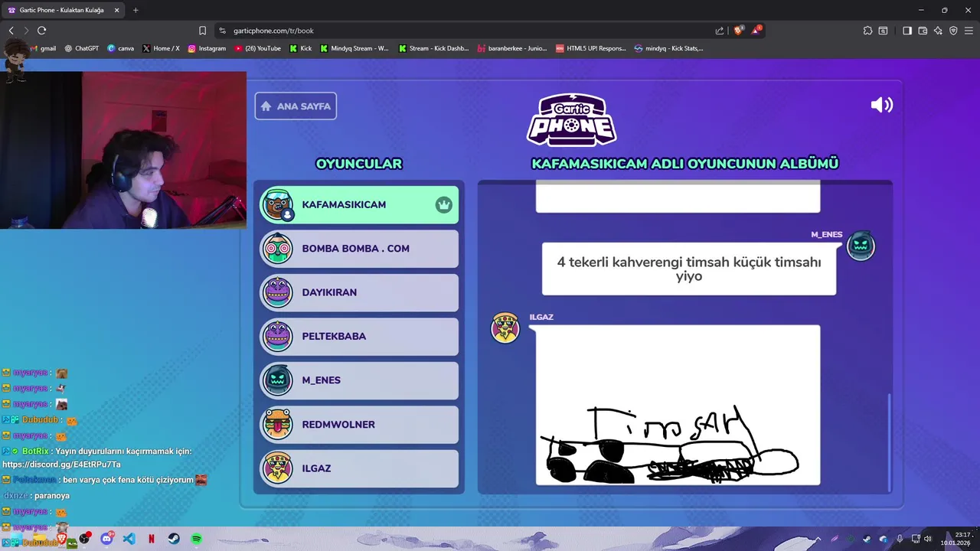Select player REDMWOLNER album
The image size is (980, 551).
359,424
